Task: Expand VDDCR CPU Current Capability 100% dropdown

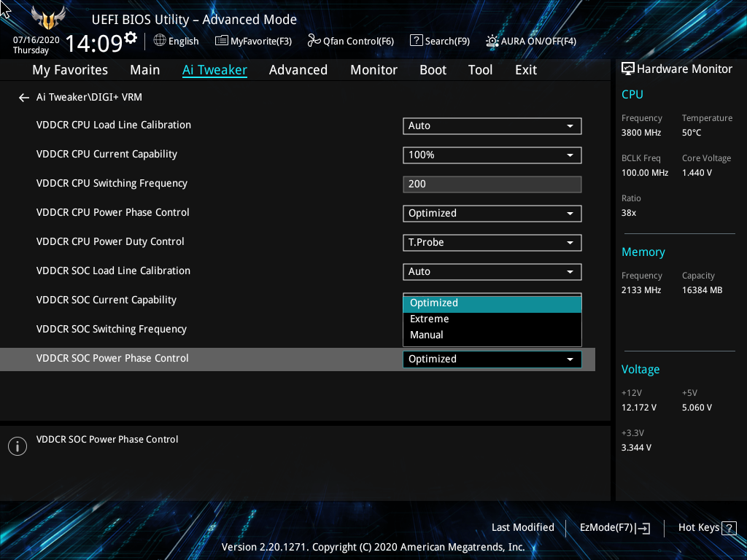Action: coord(492,155)
